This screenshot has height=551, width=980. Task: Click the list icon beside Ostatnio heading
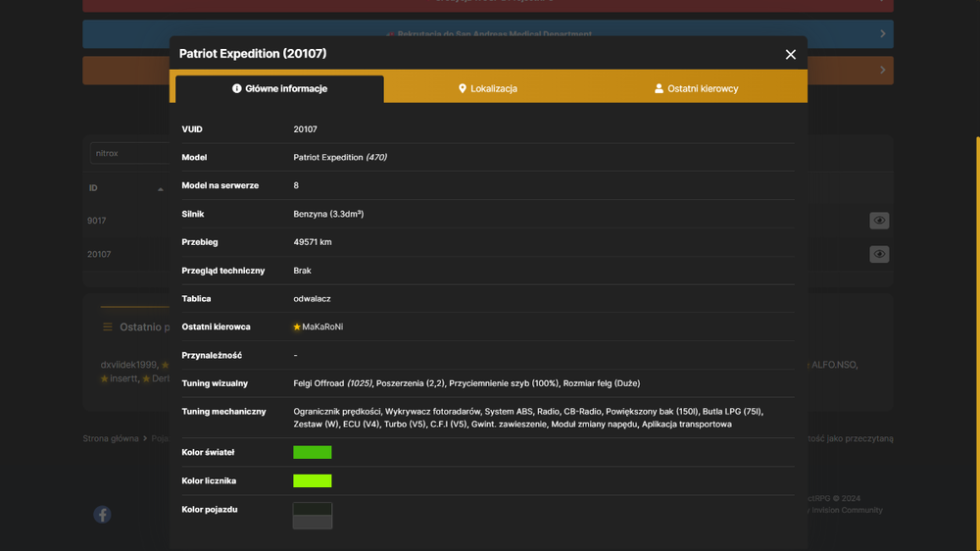pos(108,327)
